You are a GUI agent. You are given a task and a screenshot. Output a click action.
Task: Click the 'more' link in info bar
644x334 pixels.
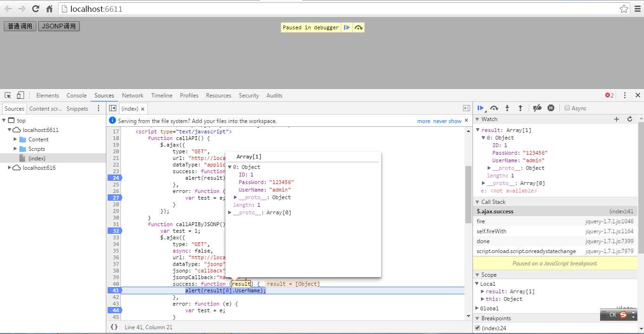click(424, 121)
